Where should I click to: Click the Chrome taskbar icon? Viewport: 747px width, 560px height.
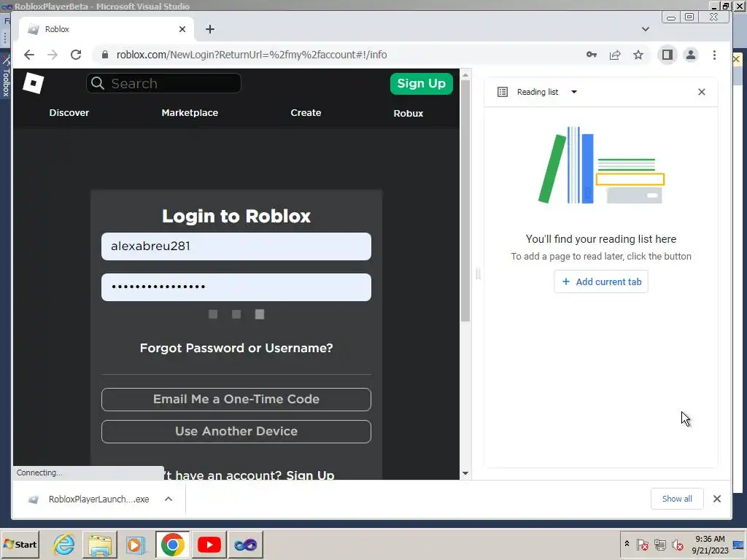point(172,544)
